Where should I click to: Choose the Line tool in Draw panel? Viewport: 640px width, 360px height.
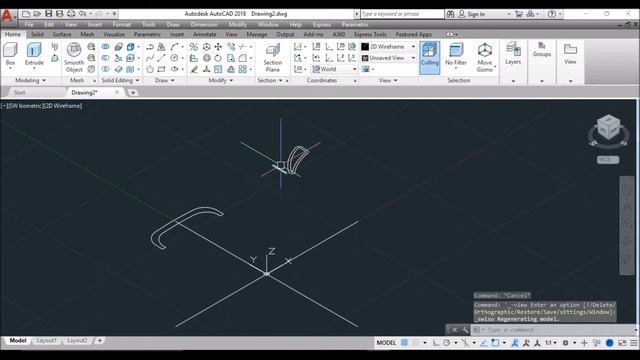click(162, 58)
